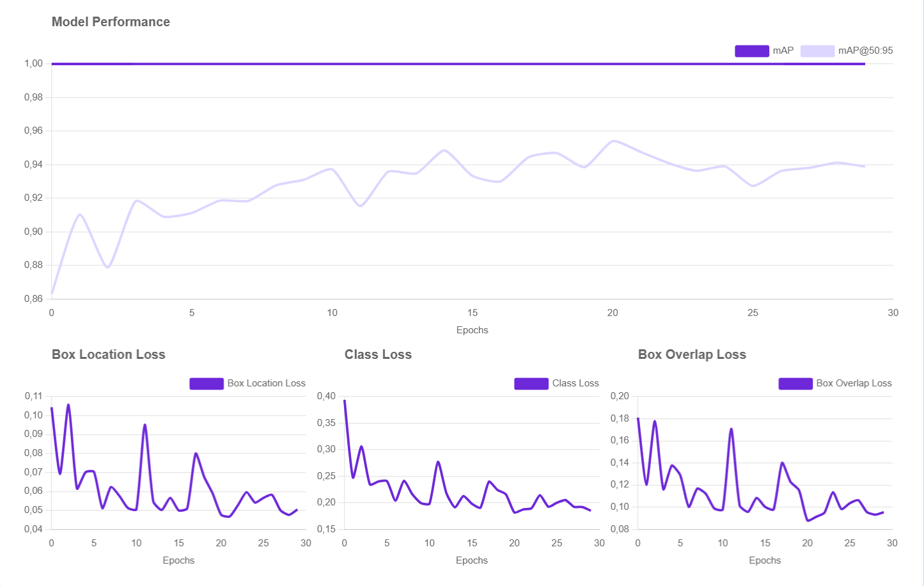Click the Class Loss legend color box
This screenshot has height=586, width=924.
531,384
